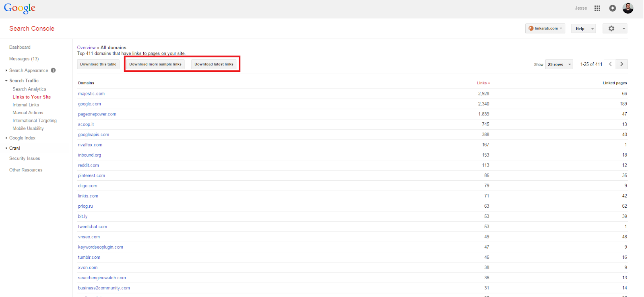
Task: Open the keywordseoplugin.com domain link
Action: pyautogui.click(x=101, y=247)
